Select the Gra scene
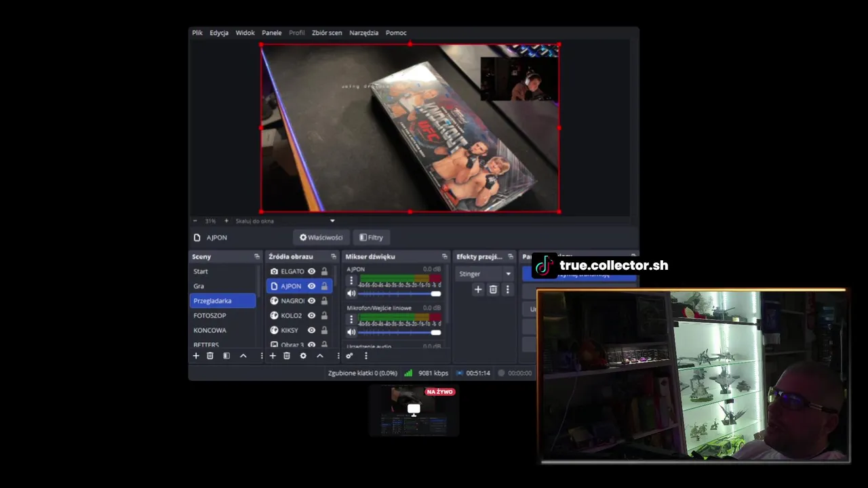The image size is (868, 488). click(x=223, y=286)
